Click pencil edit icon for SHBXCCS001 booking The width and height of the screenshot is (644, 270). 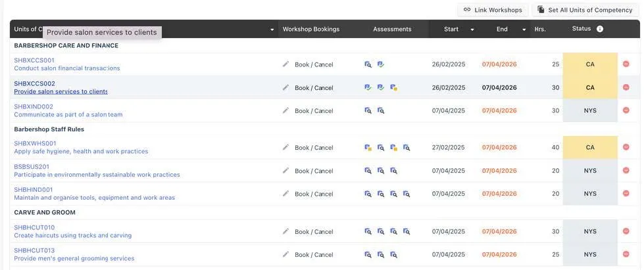pyautogui.click(x=285, y=64)
